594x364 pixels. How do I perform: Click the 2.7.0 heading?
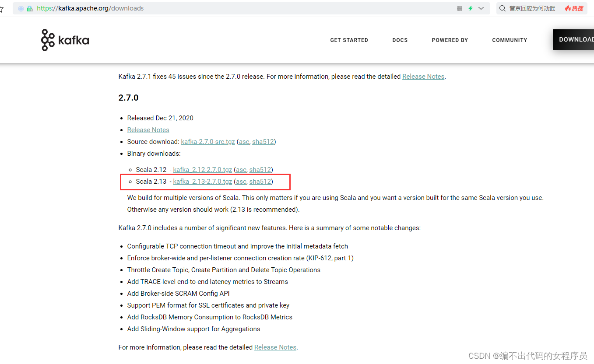pyautogui.click(x=128, y=98)
